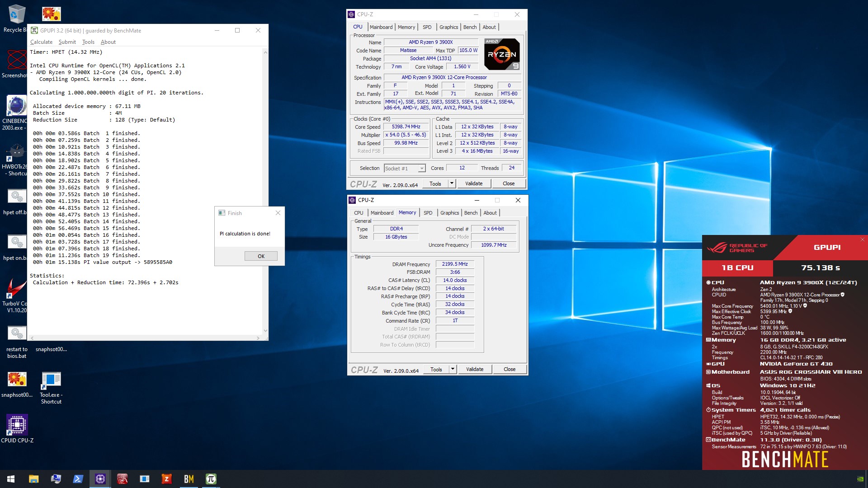Image resolution: width=868 pixels, height=488 pixels.
Task: Open SPD tab in bottom CPU-Z window
Action: point(428,213)
